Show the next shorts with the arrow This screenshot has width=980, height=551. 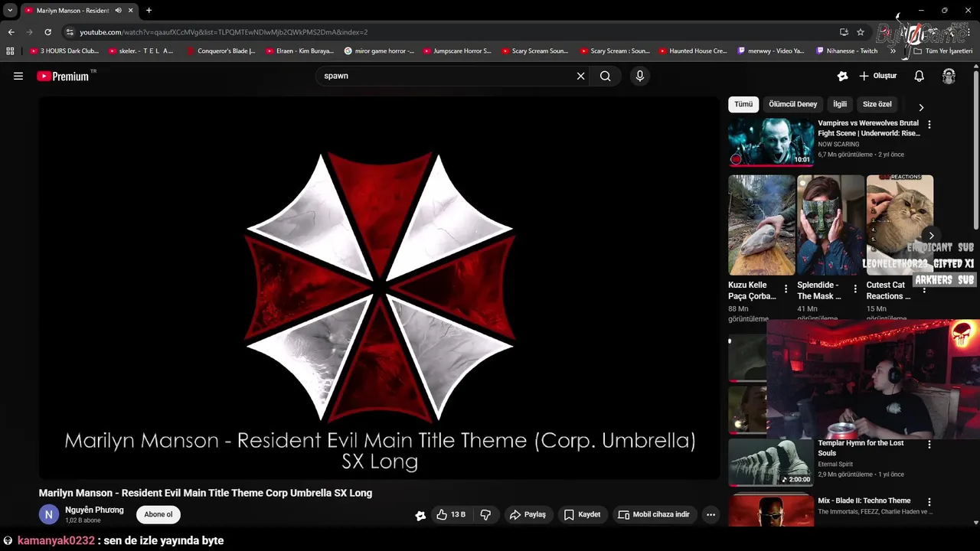[x=931, y=236]
